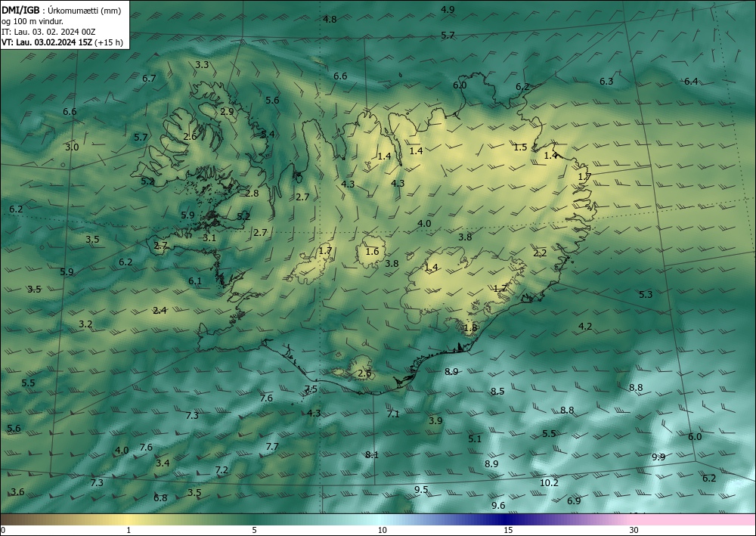Click the map value 6.8
Image resolution: width=756 pixels, height=536 pixels.
pyautogui.click(x=160, y=498)
